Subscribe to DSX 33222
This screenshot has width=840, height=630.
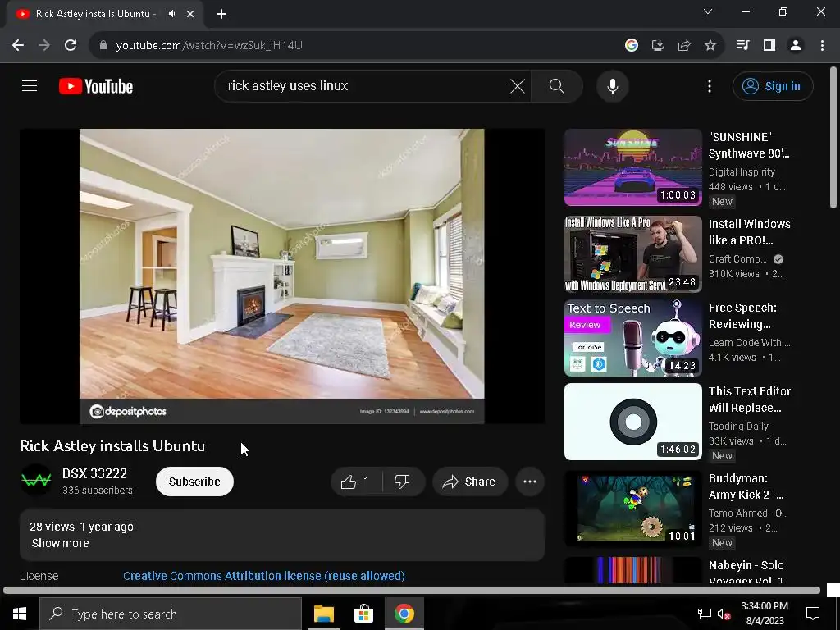click(x=194, y=482)
